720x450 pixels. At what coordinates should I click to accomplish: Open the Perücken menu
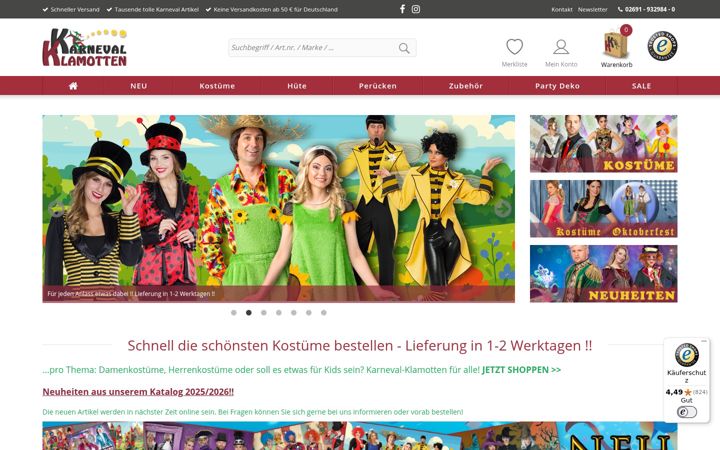coord(377,86)
